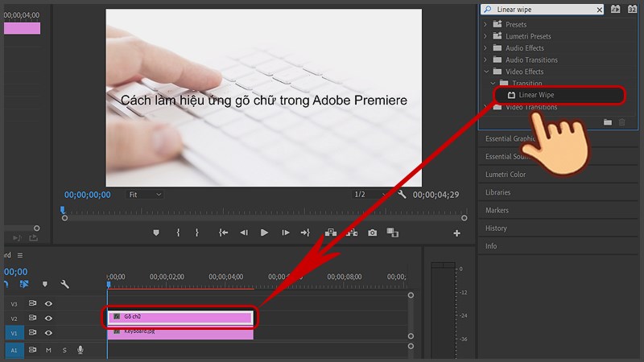The height and width of the screenshot is (362, 644).
Task: Expand the Audio Effects folder
Action: 485,48
